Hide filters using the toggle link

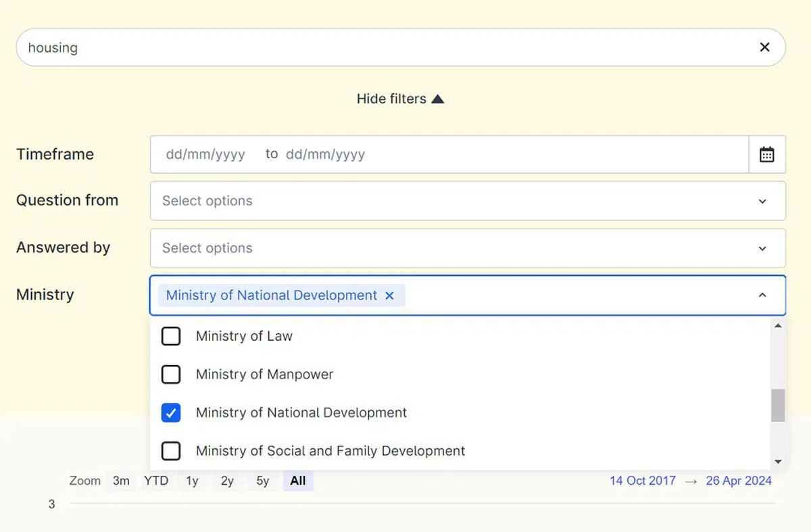tap(400, 99)
